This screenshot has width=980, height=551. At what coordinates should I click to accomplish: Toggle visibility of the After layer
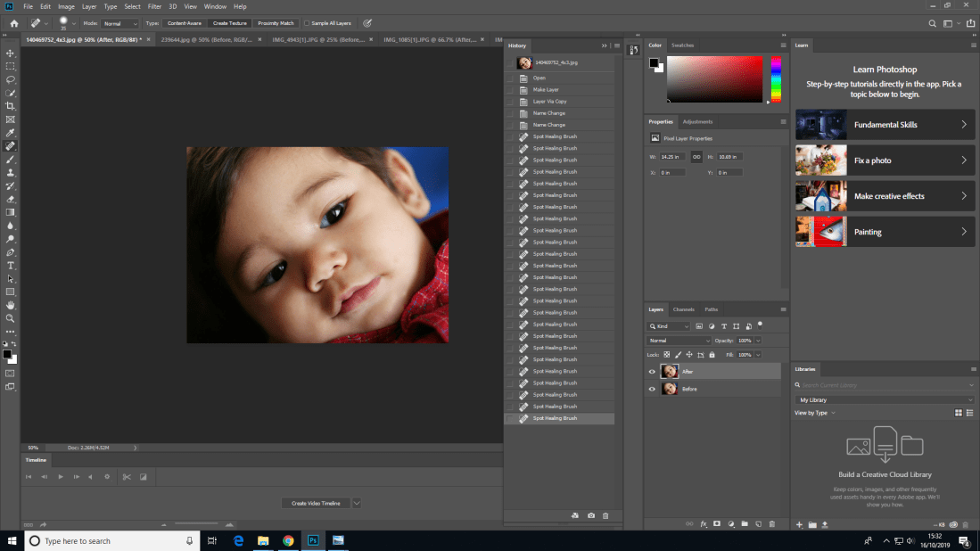[x=652, y=372]
